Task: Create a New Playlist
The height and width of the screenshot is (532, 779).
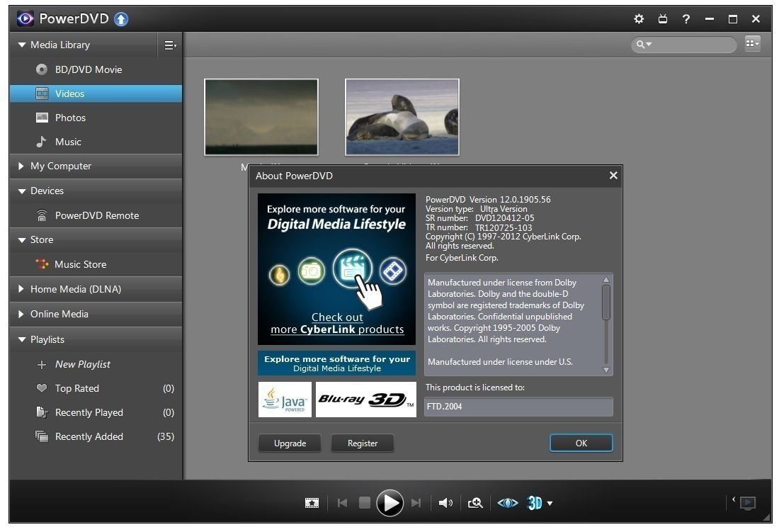Action: click(x=96, y=364)
